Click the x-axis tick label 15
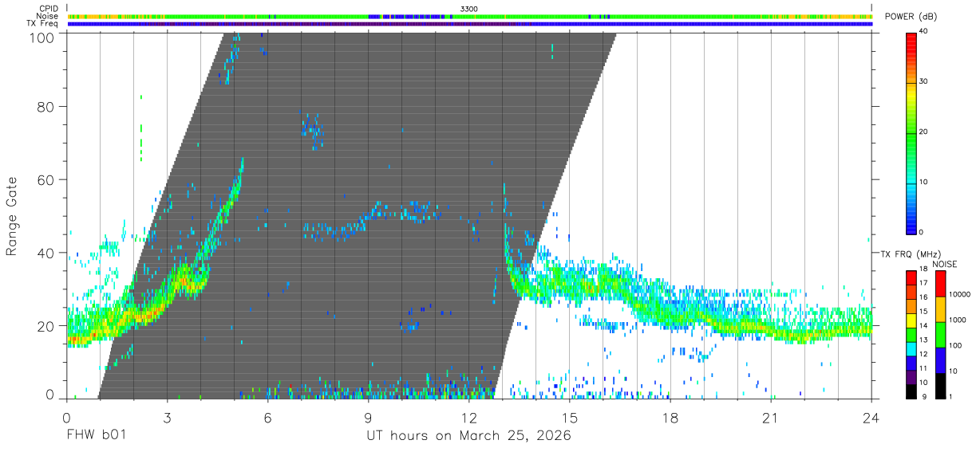980x452 pixels. coord(570,418)
